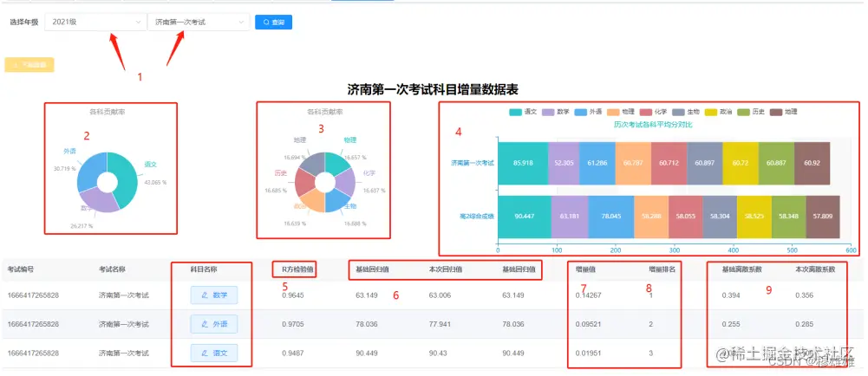
Task: Click the 90.43 regression value cell
Action: (439, 353)
